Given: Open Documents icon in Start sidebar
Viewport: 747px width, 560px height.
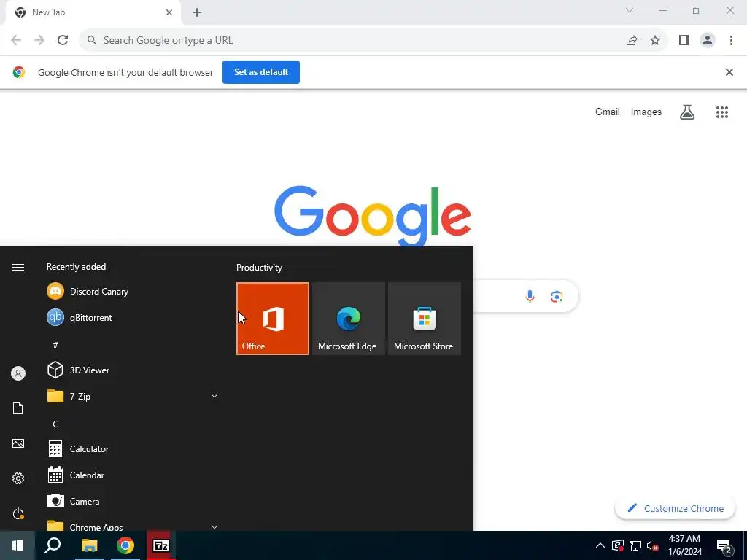Looking at the screenshot, I should coord(18,408).
